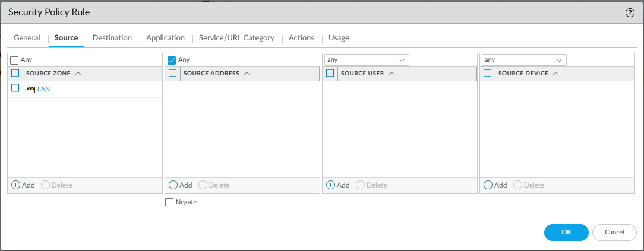Image resolution: width=644 pixels, height=251 pixels.
Task: Open the Source Device 'any' dropdown
Action: click(x=523, y=60)
